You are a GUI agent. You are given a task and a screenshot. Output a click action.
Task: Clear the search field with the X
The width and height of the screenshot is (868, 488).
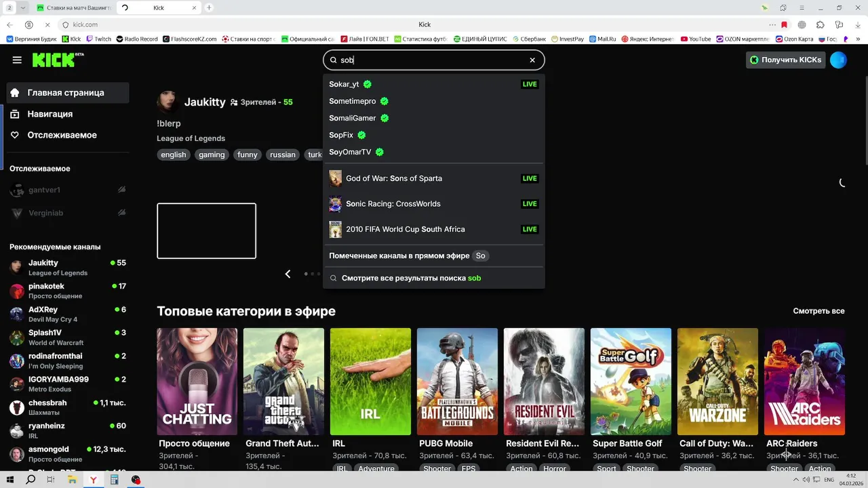[532, 60]
